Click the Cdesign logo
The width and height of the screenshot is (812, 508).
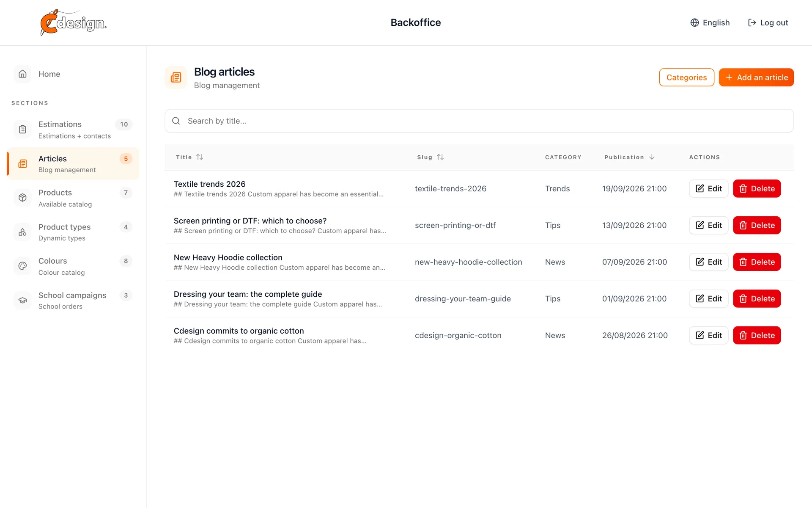[x=73, y=22]
